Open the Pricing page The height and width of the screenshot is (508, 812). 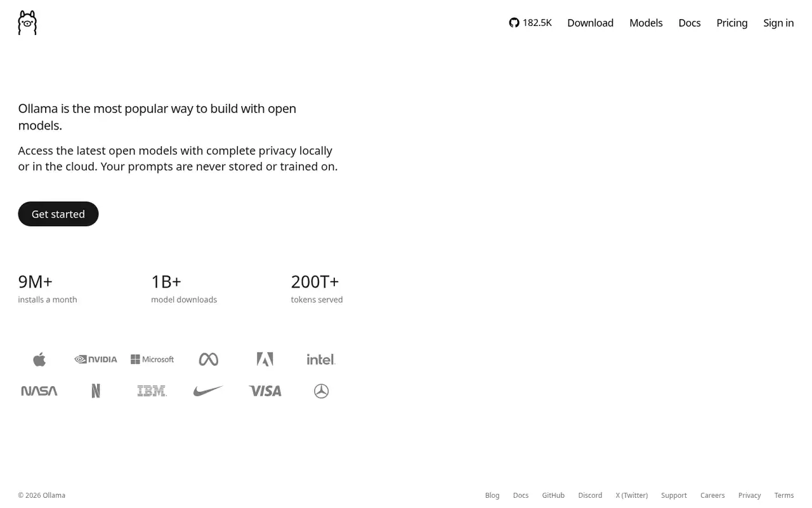pyautogui.click(x=732, y=23)
